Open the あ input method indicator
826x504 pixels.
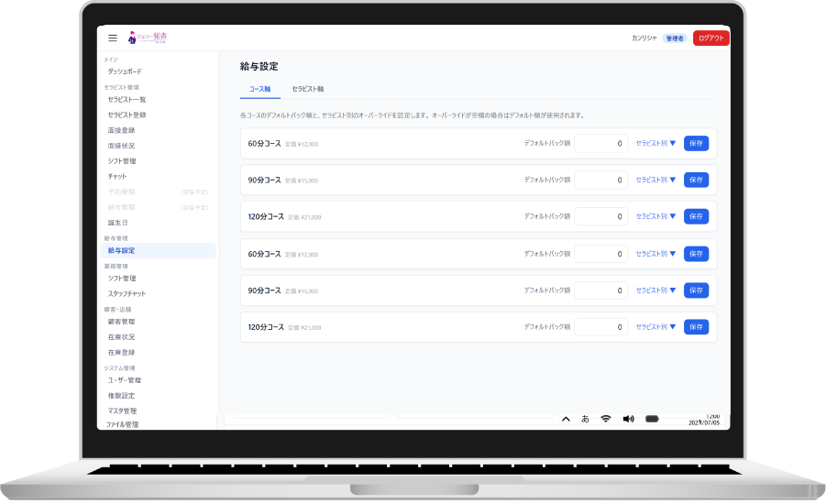coord(585,419)
